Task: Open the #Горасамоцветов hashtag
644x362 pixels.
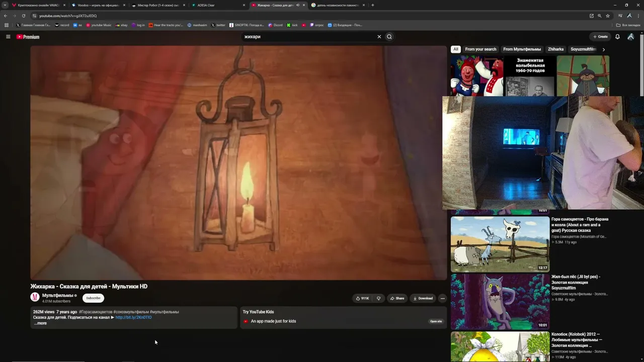Action: 96,312
